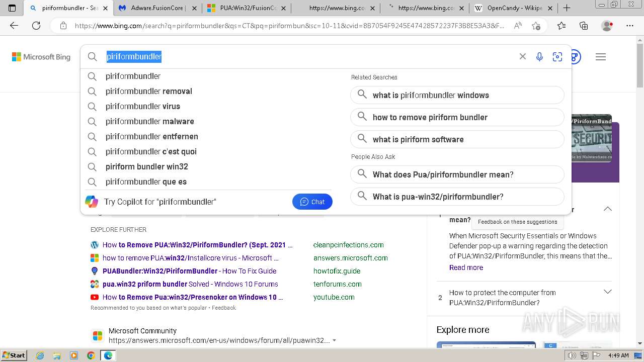Click the 'Read more' link
The width and height of the screenshot is (644, 362).
point(466,267)
